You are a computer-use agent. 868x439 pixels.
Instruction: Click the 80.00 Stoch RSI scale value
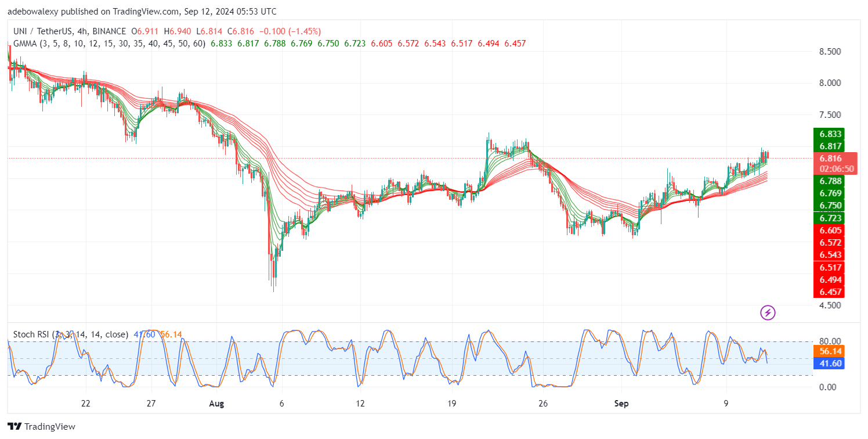tap(830, 341)
